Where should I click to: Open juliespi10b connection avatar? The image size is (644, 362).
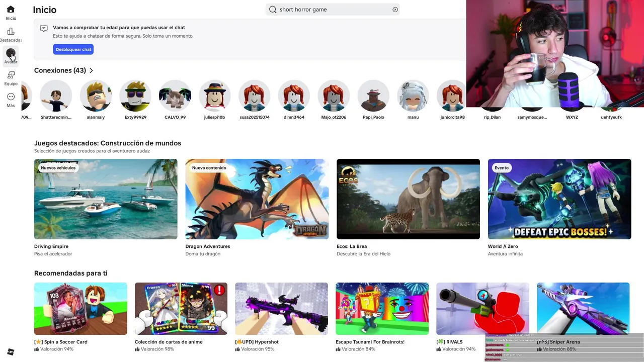[215, 96]
